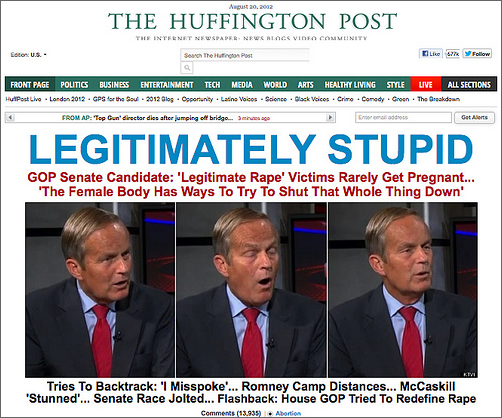
Task: Click the left candidate photo
Action: tap(100, 290)
